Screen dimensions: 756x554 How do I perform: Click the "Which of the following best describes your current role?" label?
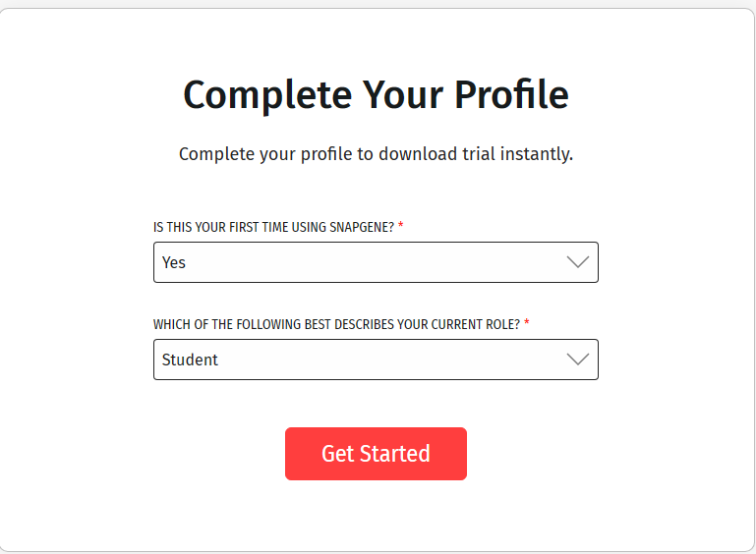[336, 324]
